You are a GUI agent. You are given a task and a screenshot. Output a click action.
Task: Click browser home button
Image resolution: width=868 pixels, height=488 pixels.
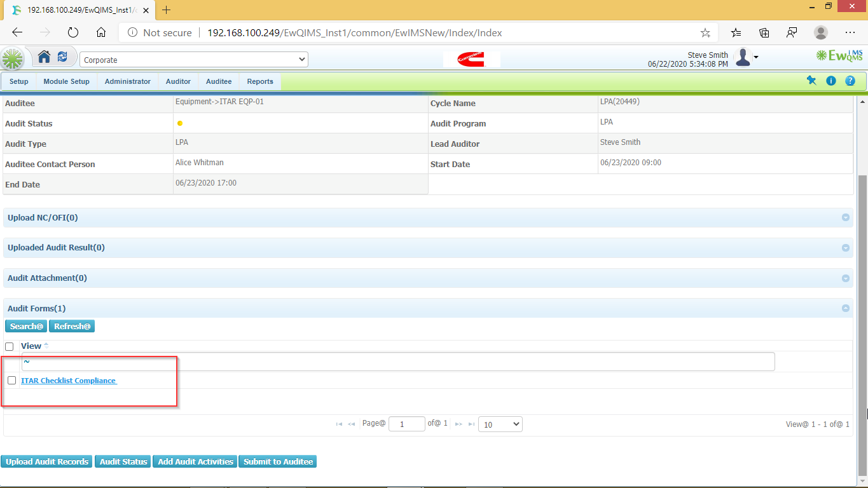[x=100, y=32]
